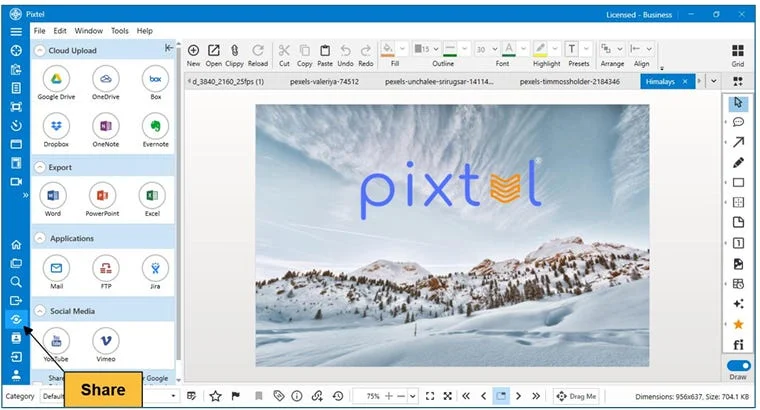
Task: Collapse the Export section
Action: point(40,167)
